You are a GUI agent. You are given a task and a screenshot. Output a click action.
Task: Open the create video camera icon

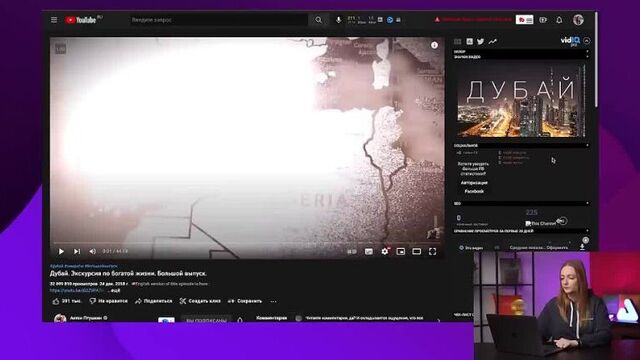tap(543, 20)
